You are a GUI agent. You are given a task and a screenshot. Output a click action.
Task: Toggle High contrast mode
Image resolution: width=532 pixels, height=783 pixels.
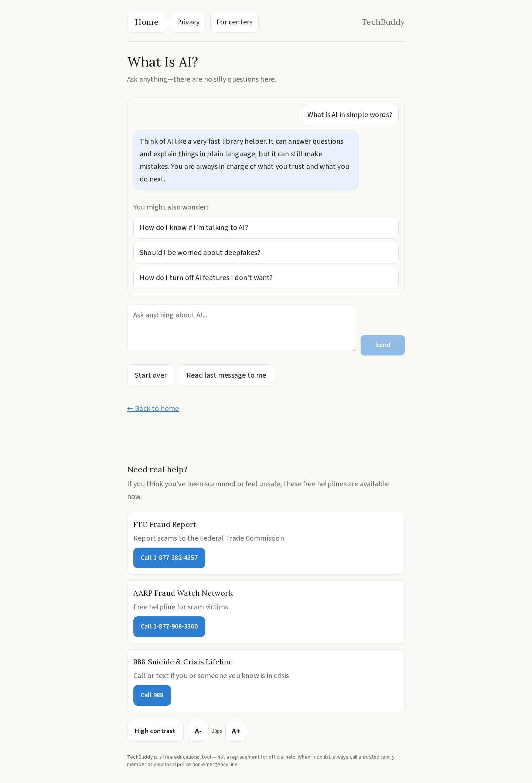(x=155, y=731)
